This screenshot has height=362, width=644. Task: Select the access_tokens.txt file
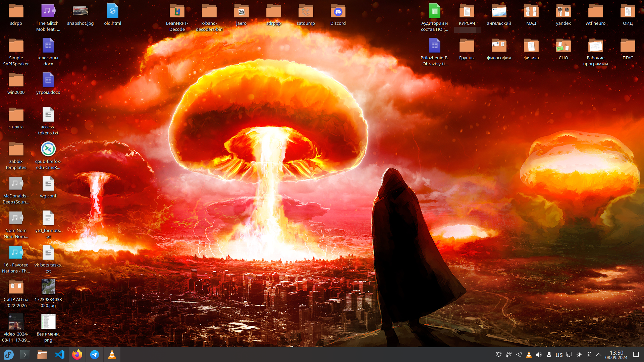pos(48,121)
